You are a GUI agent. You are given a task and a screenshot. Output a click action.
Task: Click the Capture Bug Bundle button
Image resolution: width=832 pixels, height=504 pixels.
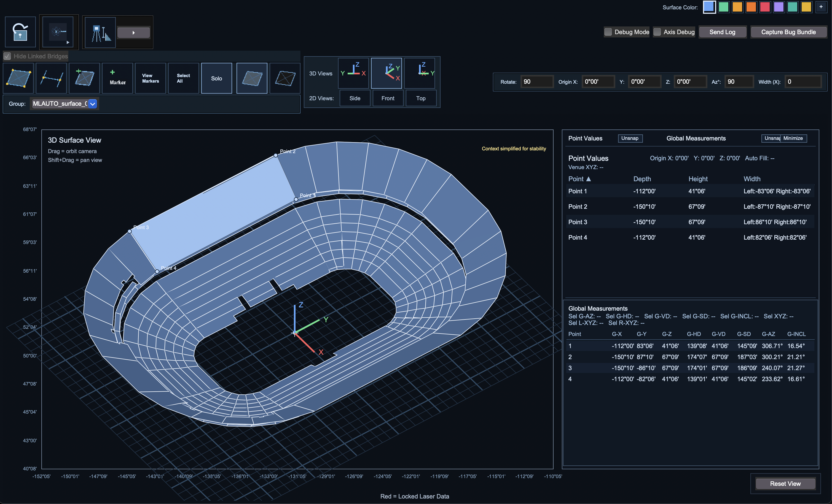(x=788, y=32)
